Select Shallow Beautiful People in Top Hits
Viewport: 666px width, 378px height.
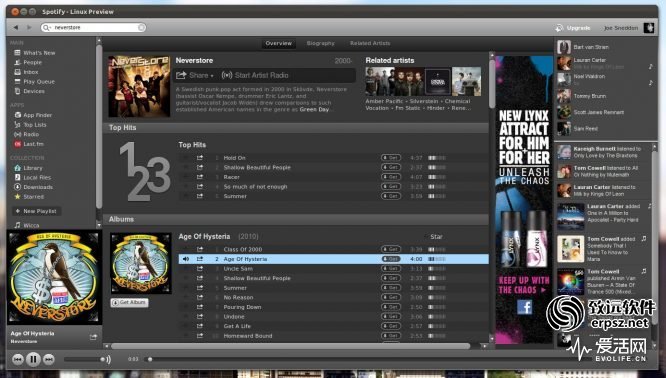[x=257, y=167]
